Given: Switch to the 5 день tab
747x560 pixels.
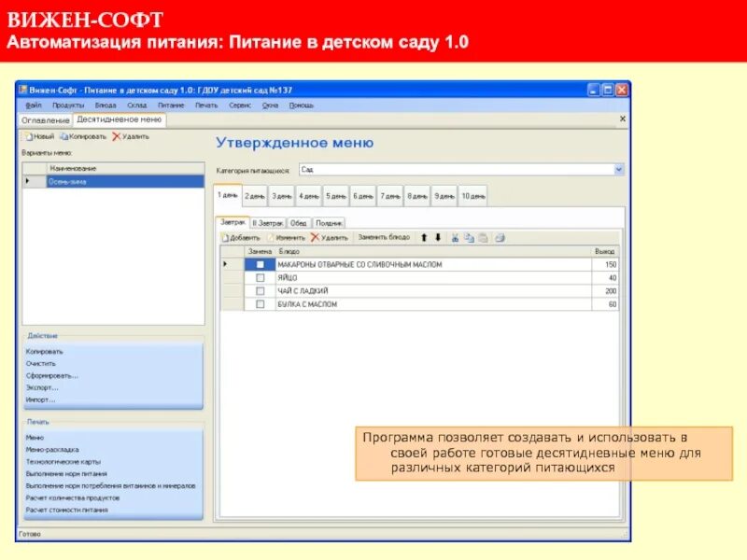Looking at the screenshot, I should [x=336, y=196].
